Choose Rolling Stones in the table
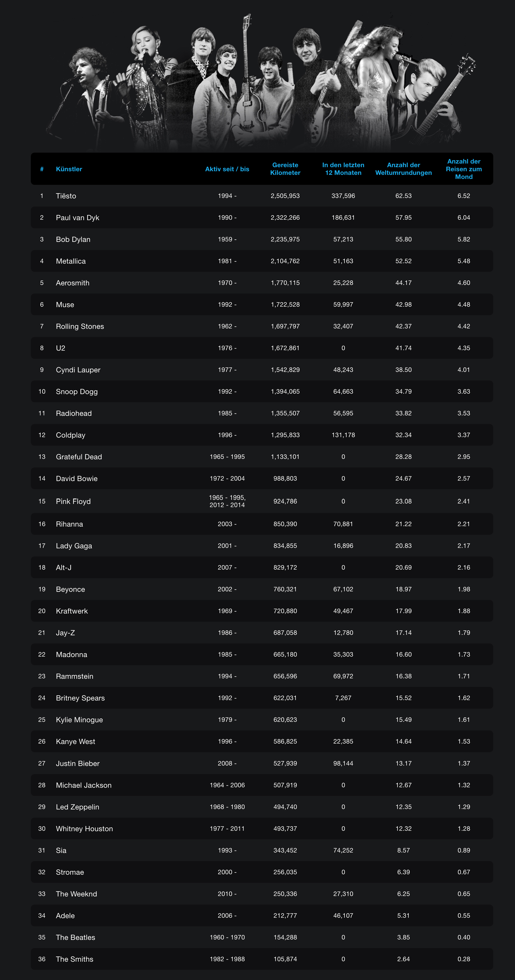This screenshot has height=980, width=515. point(80,326)
